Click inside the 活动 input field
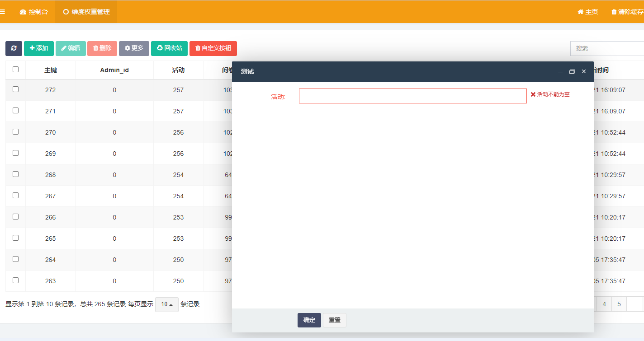Image resolution: width=644 pixels, height=341 pixels. click(412, 96)
